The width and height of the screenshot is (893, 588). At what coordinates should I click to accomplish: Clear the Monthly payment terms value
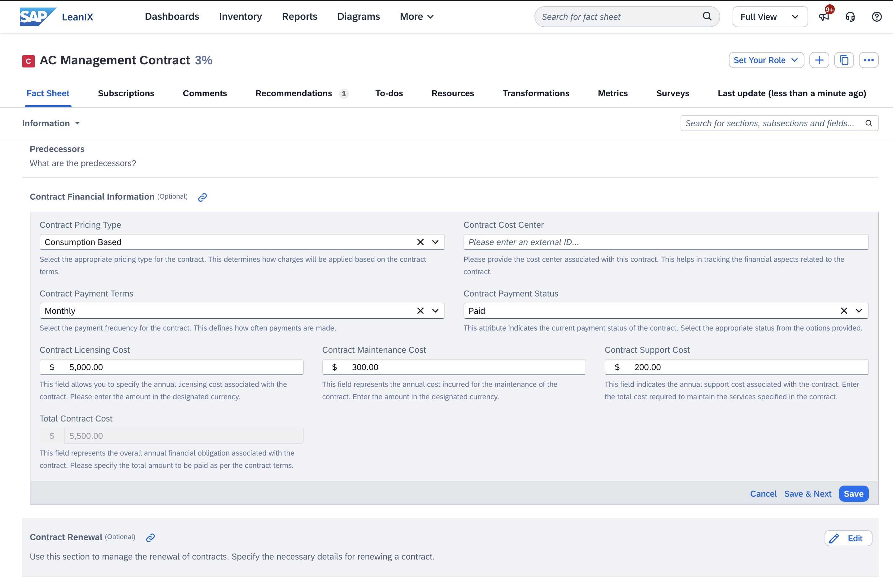pos(420,311)
